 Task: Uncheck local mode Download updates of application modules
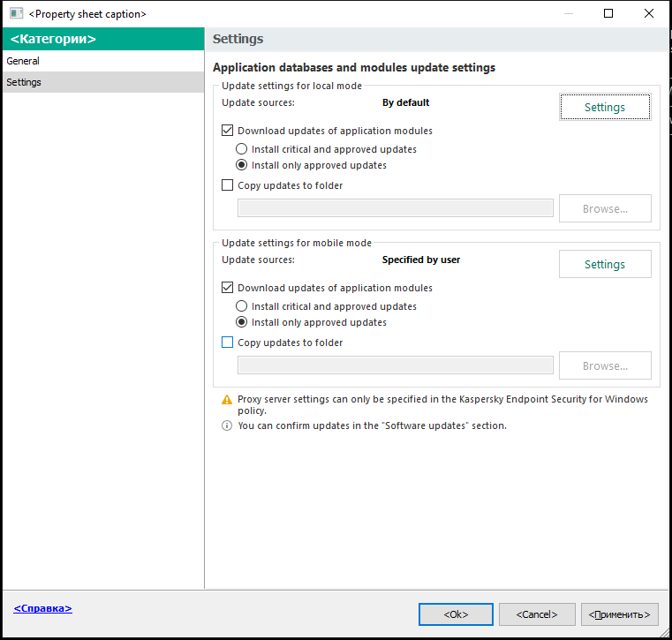tap(228, 131)
